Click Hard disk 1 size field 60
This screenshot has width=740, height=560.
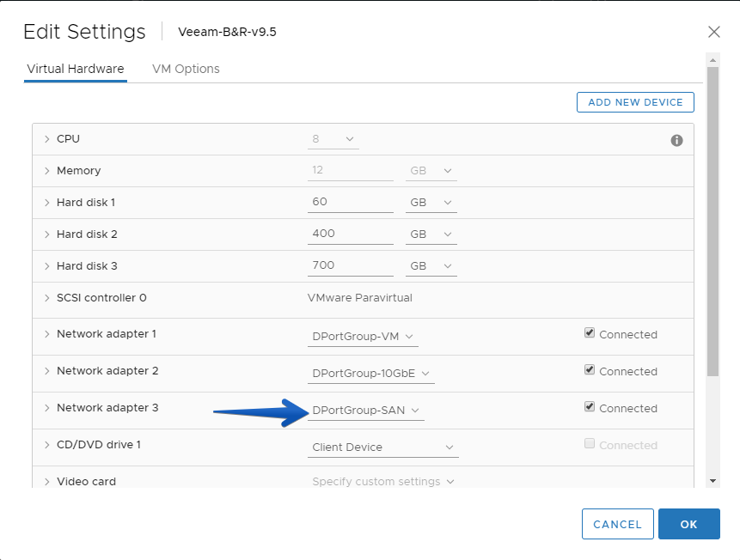point(350,202)
